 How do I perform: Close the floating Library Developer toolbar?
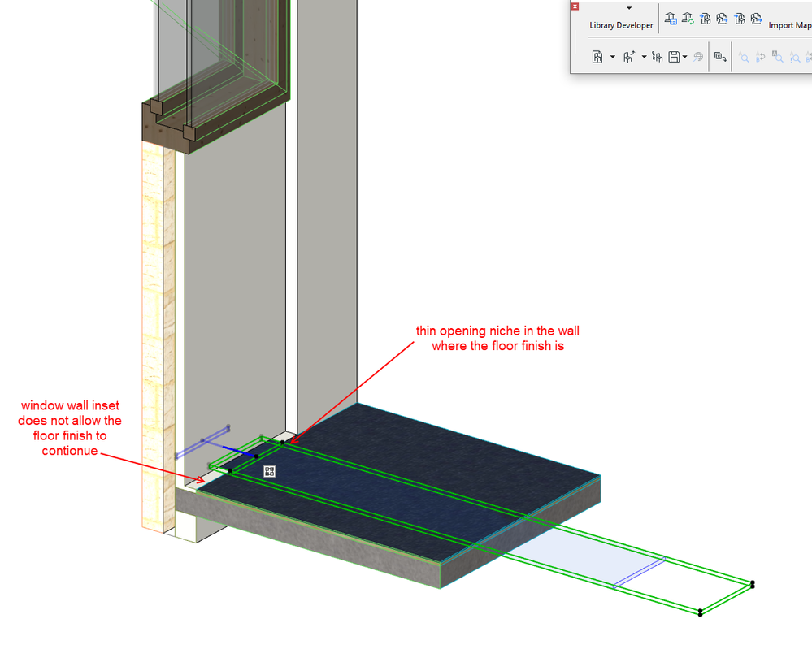575,6
